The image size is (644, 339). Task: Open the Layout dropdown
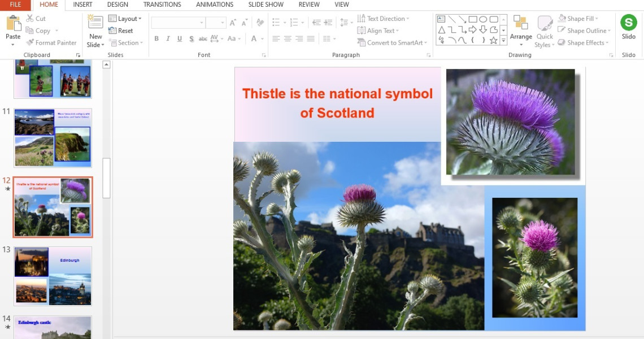point(125,19)
